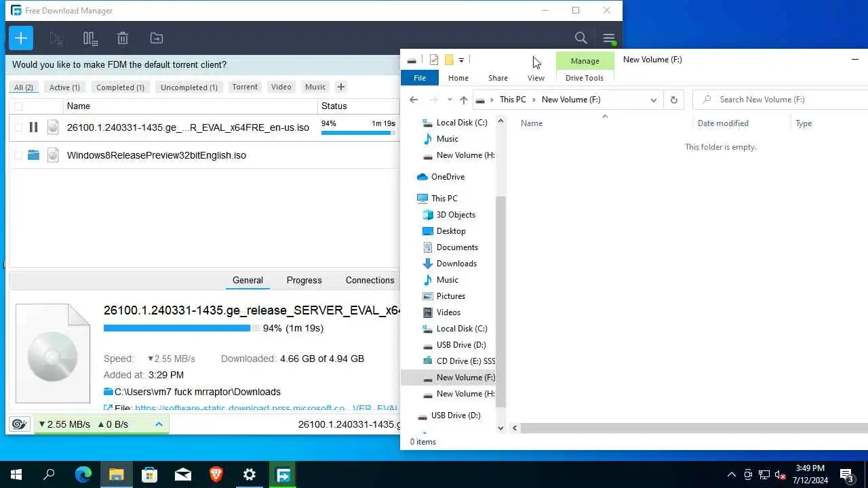Pause the 26100 ISO download

pyautogui.click(x=33, y=127)
